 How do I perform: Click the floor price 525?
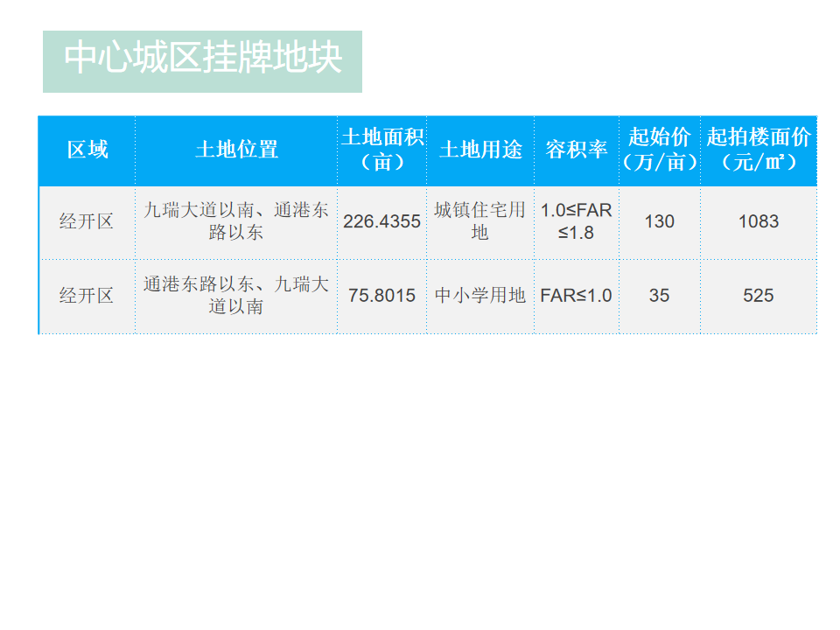(x=759, y=295)
